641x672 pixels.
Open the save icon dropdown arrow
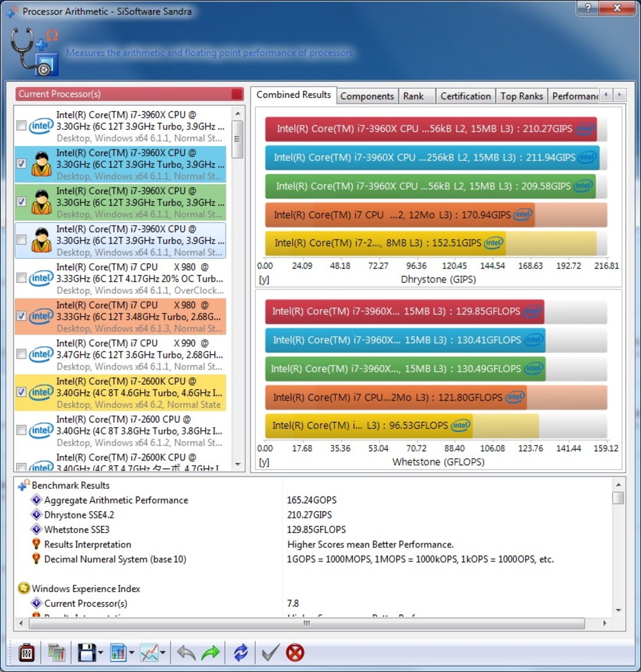tap(101, 653)
